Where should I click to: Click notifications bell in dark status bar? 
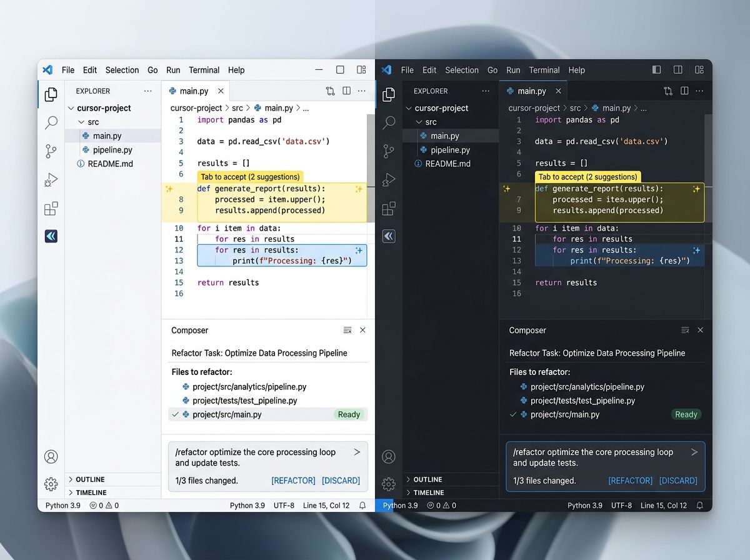[700, 506]
